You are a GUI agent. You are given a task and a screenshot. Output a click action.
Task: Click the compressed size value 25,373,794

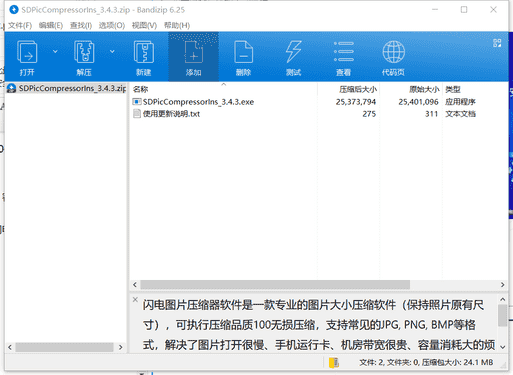point(356,102)
